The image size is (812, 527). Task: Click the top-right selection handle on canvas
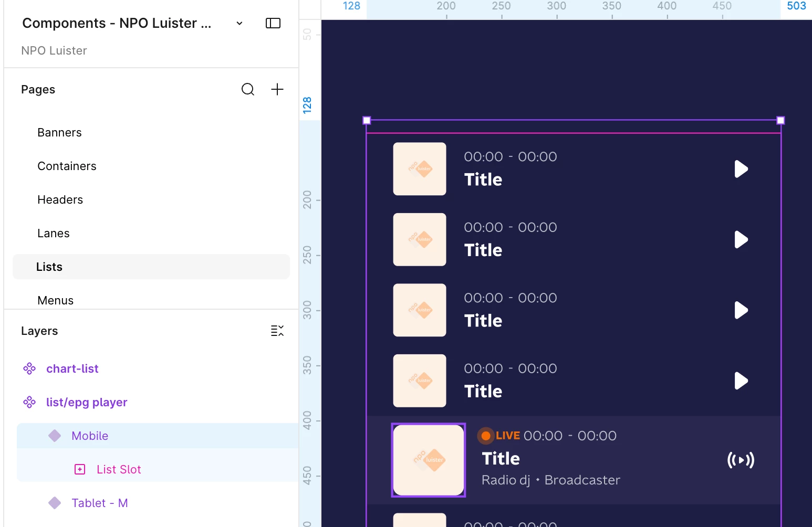tap(780, 120)
